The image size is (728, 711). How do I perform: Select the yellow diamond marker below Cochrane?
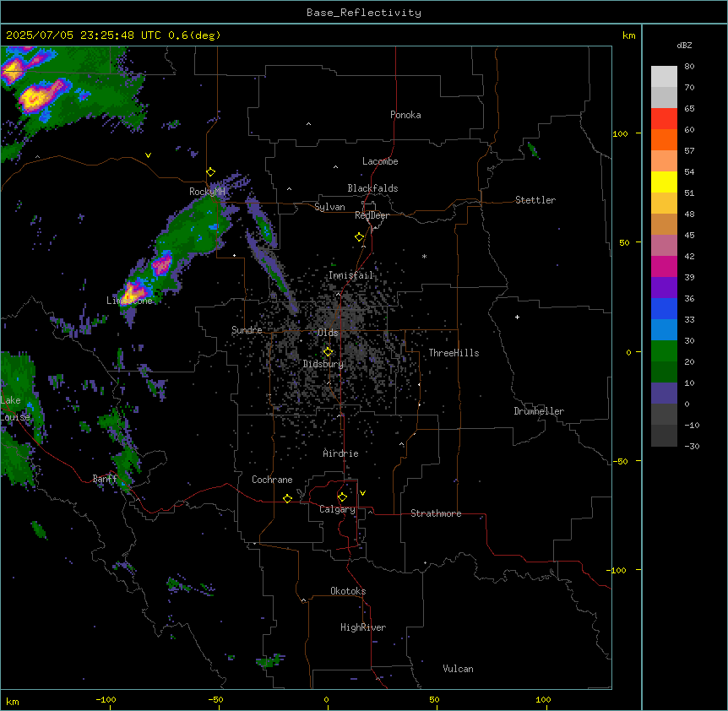287,498
